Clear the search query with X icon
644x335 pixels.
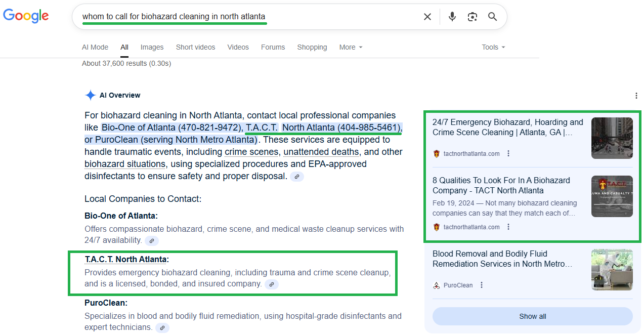[x=427, y=17]
